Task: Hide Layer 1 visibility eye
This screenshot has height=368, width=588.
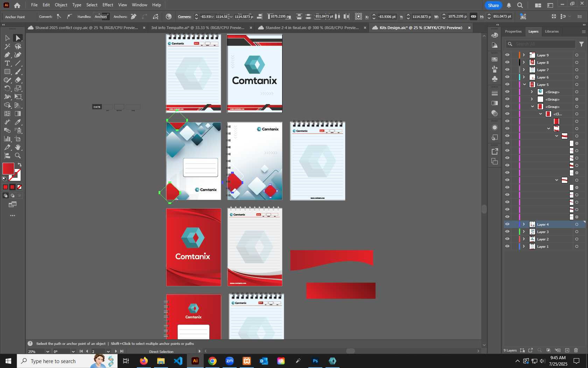Action: click(507, 246)
